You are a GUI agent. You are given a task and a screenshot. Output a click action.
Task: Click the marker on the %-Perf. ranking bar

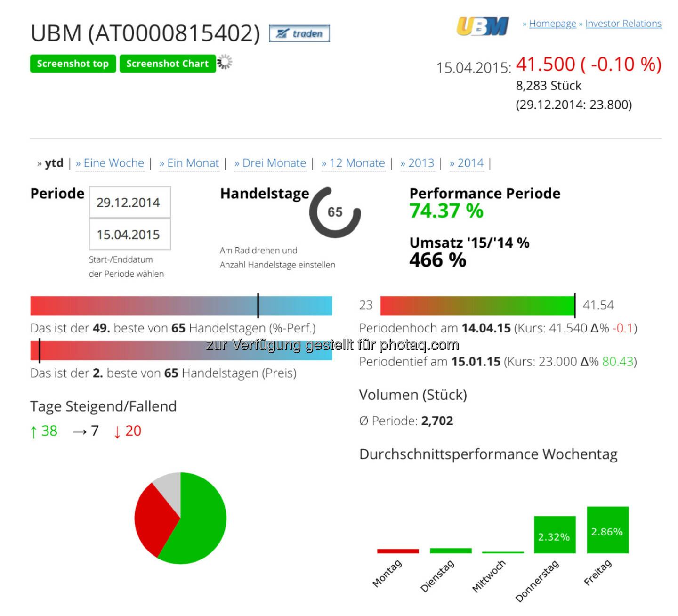coord(258,306)
